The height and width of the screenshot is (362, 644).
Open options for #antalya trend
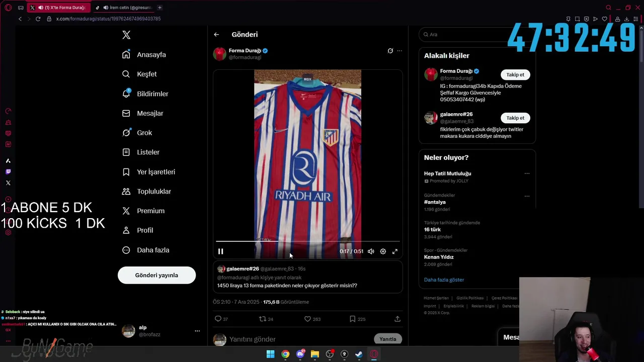tap(527, 196)
